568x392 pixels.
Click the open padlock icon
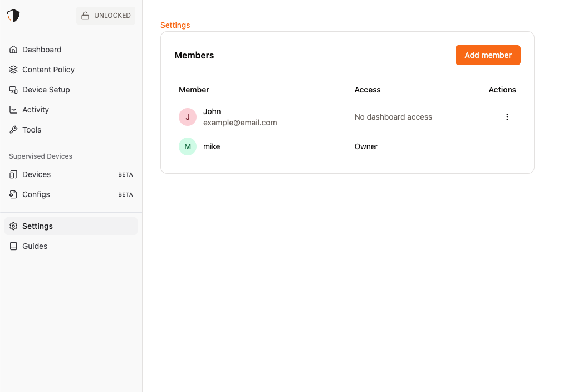[x=85, y=16]
